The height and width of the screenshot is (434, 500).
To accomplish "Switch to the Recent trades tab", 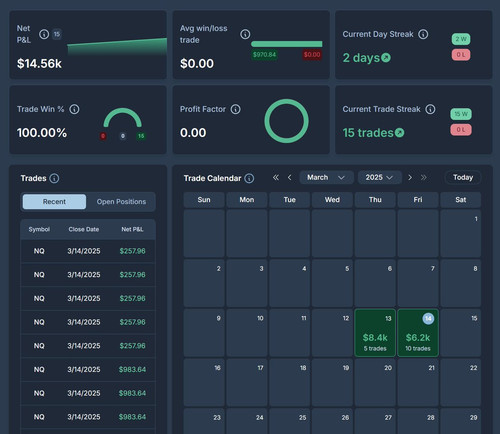I will coord(54,202).
